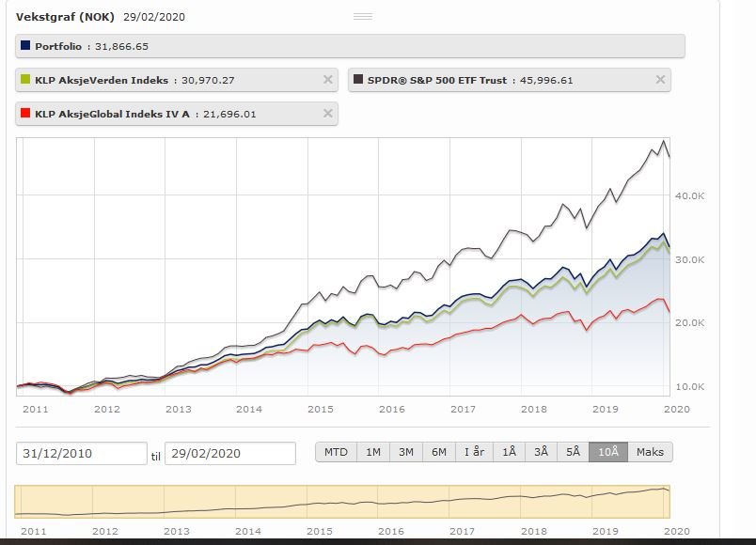Viewport: 756px width, 545px height.
Task: Click the Portfolio value 31,866.65
Action: pyautogui.click(x=121, y=47)
